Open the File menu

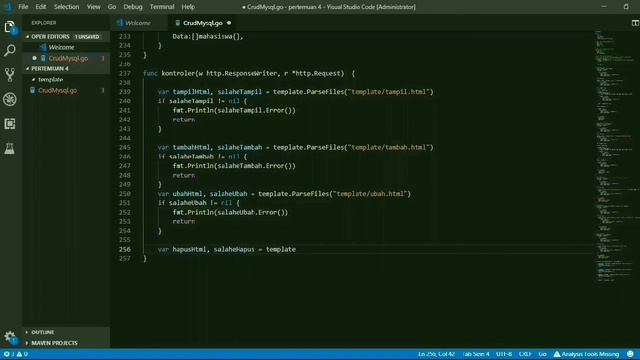point(23,7)
